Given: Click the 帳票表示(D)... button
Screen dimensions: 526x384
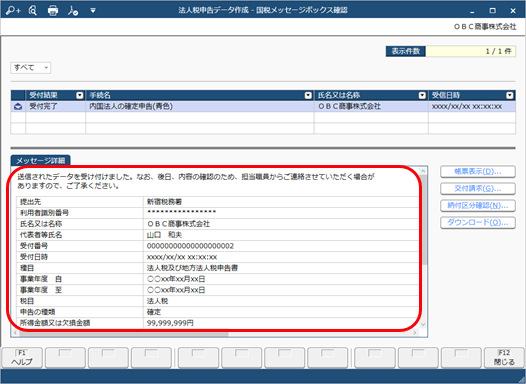Looking at the screenshot, I should click(478, 171).
